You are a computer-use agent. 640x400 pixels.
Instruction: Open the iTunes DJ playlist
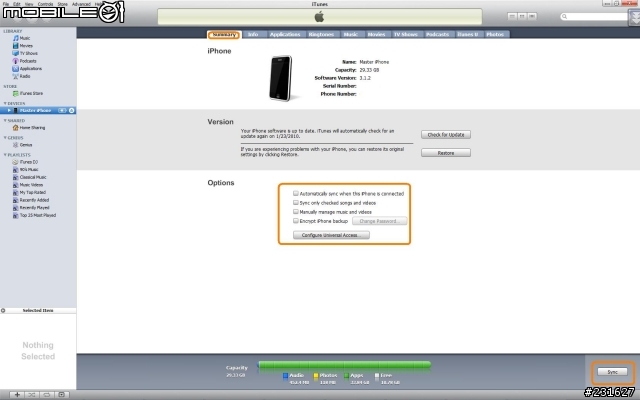pyautogui.click(x=25, y=162)
